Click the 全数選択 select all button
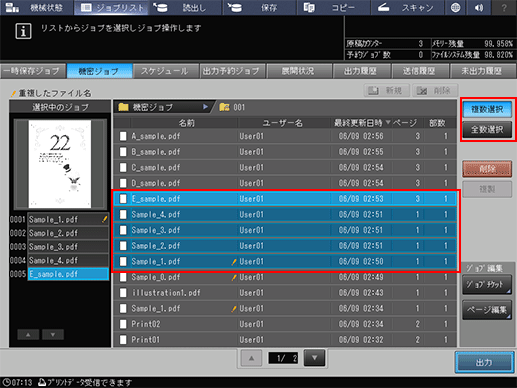Image resolution: width=517 pixels, height=388 pixels. pos(487,129)
